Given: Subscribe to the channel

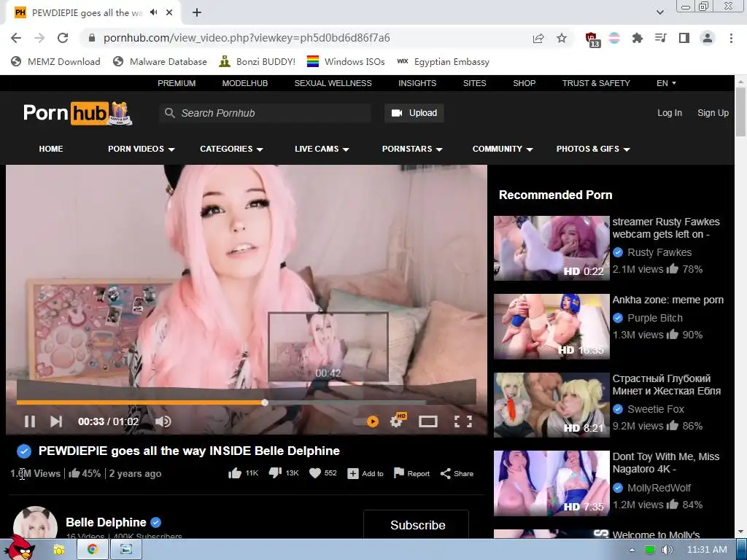Looking at the screenshot, I should click(417, 525).
